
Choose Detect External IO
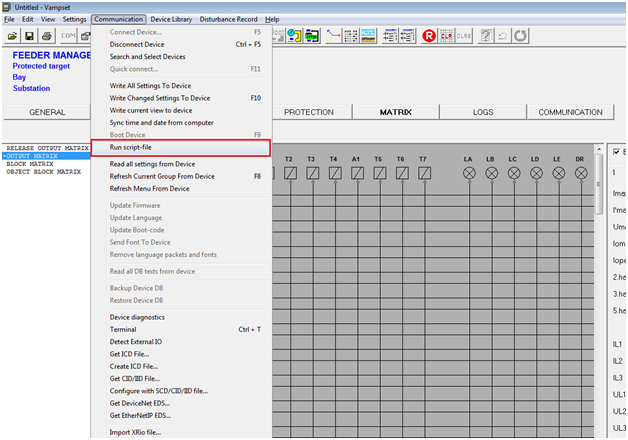[x=181, y=342]
